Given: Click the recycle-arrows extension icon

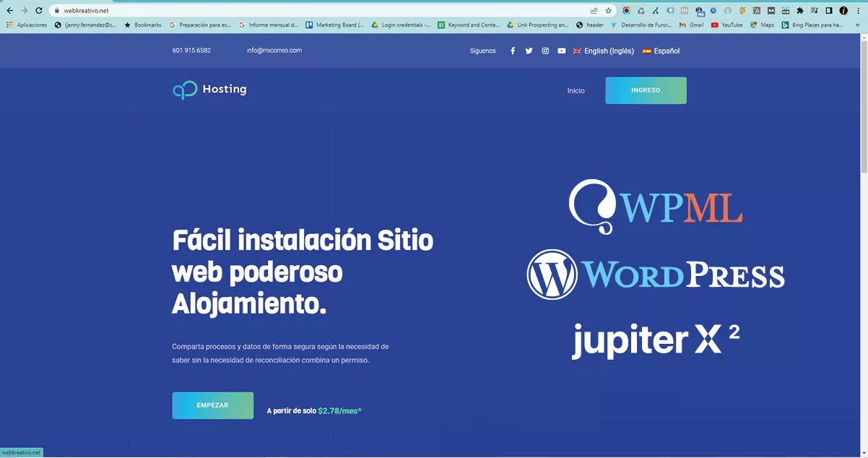Looking at the screenshot, I should [641, 11].
